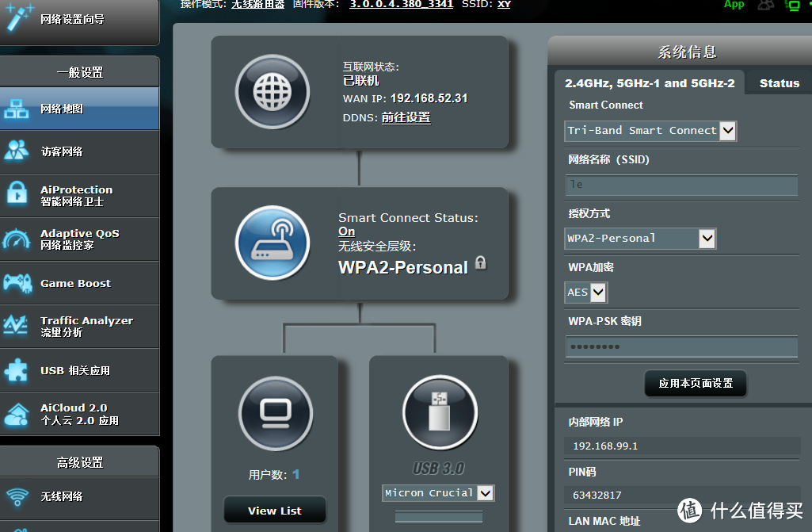Open AiProtection 智能网络卫士 menu item

(80, 196)
